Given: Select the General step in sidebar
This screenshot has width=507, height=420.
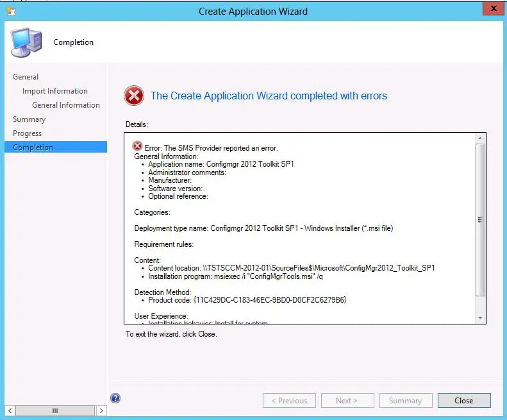Looking at the screenshot, I should tap(26, 77).
